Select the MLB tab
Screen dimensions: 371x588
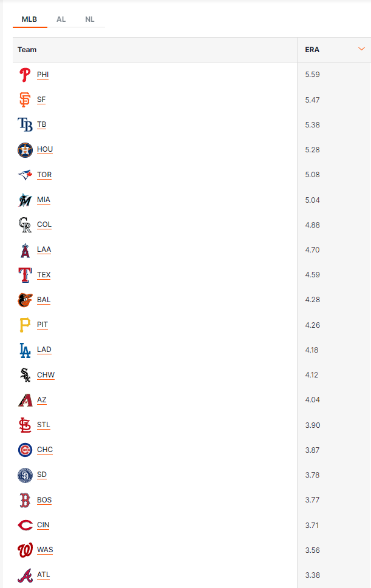click(29, 19)
